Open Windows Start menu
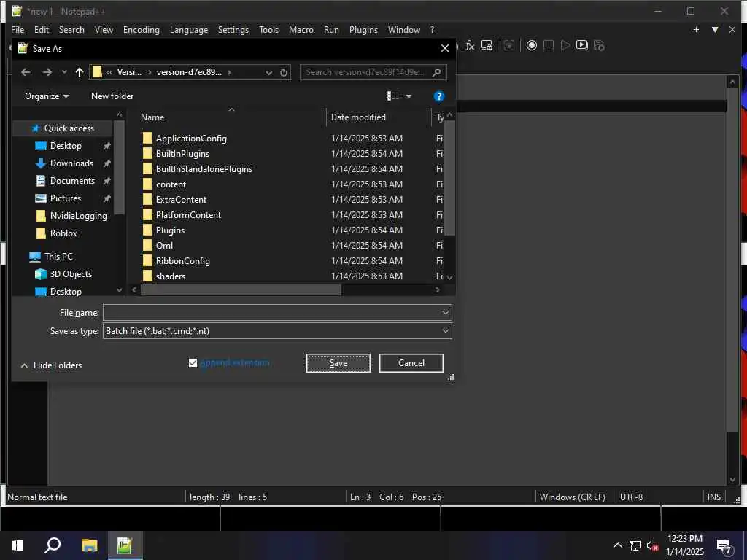The width and height of the screenshot is (747, 560). pos(18,545)
